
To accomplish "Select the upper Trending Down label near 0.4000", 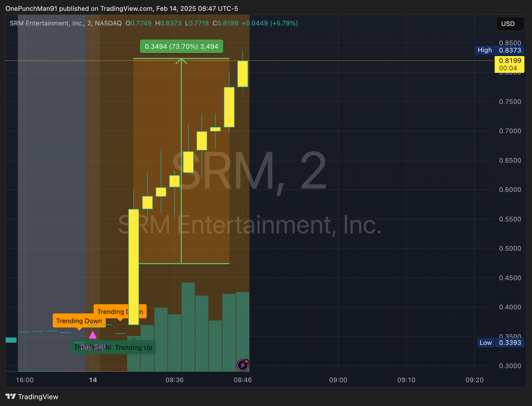I will pyautogui.click(x=120, y=312).
